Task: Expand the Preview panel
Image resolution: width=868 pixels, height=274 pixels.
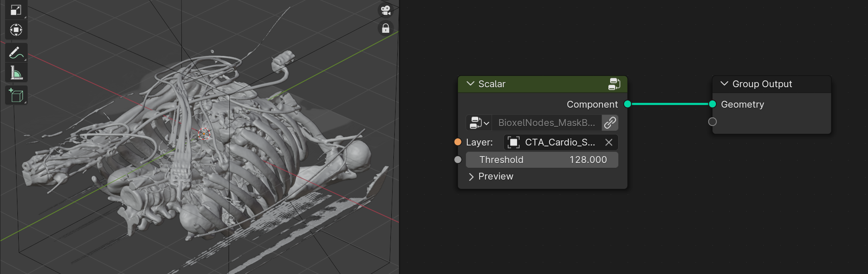Action: click(491, 177)
